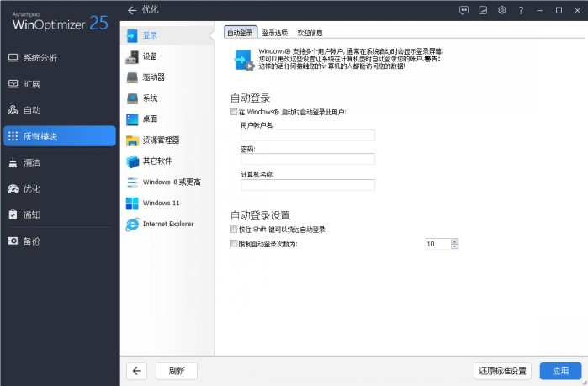
Task: Open the 自动 section
Action: coord(59,110)
